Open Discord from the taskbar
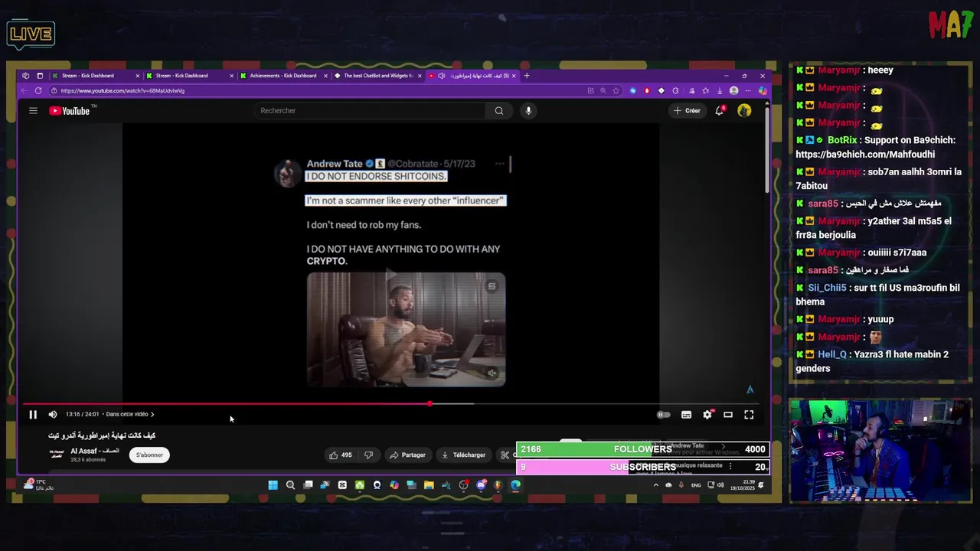This screenshot has width=980, height=551. click(x=481, y=485)
